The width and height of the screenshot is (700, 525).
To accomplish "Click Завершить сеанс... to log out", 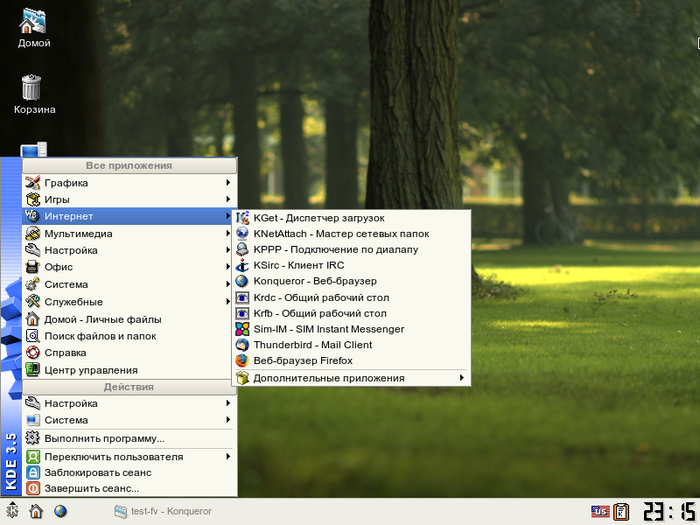I will click(91, 488).
